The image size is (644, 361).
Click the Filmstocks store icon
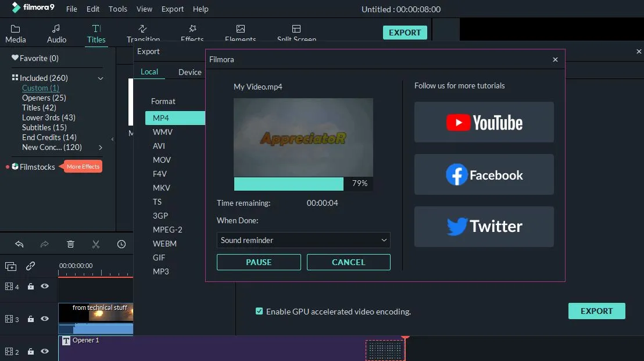click(x=15, y=166)
